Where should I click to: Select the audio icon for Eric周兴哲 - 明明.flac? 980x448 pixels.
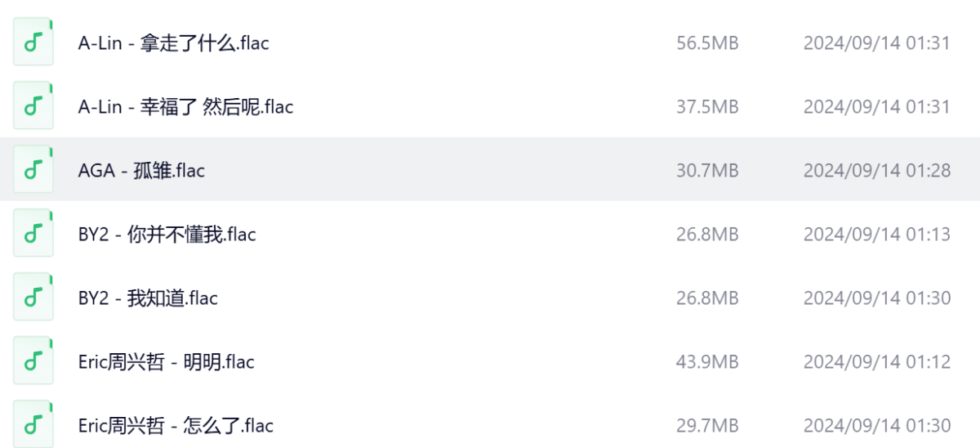[x=33, y=361]
